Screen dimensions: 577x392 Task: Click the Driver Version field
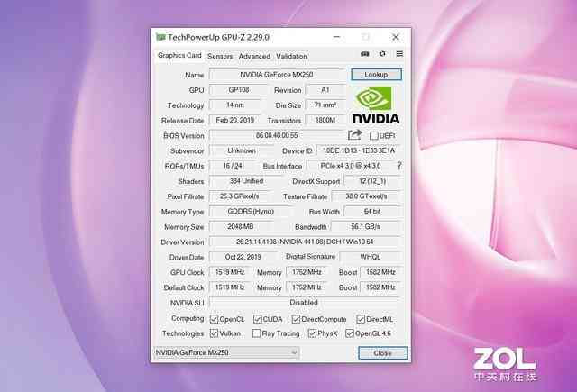point(305,242)
